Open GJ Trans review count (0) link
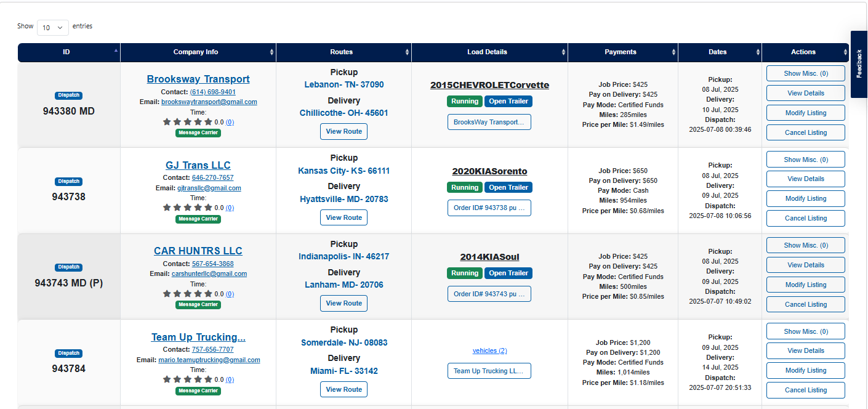Image resolution: width=868 pixels, height=409 pixels. tap(230, 208)
